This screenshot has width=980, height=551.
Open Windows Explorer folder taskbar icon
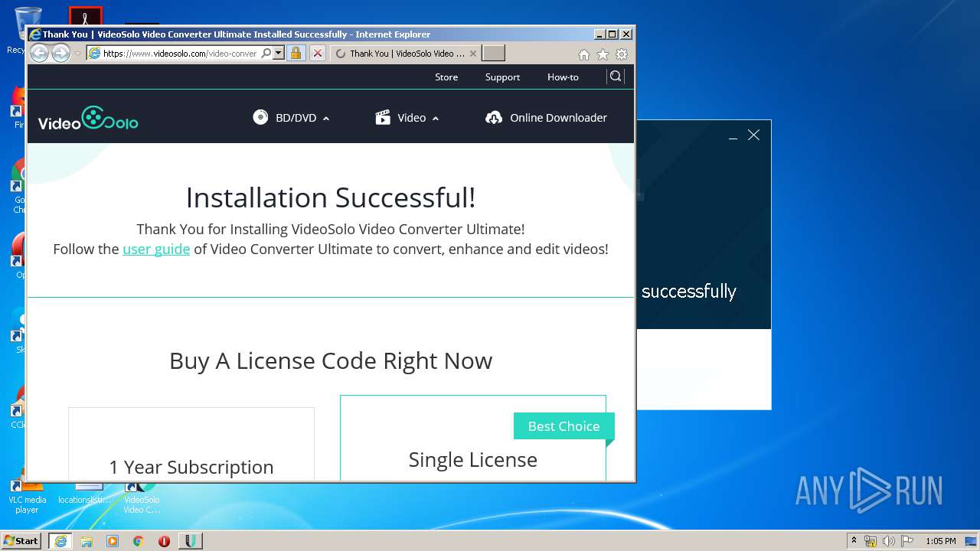pos(87,541)
